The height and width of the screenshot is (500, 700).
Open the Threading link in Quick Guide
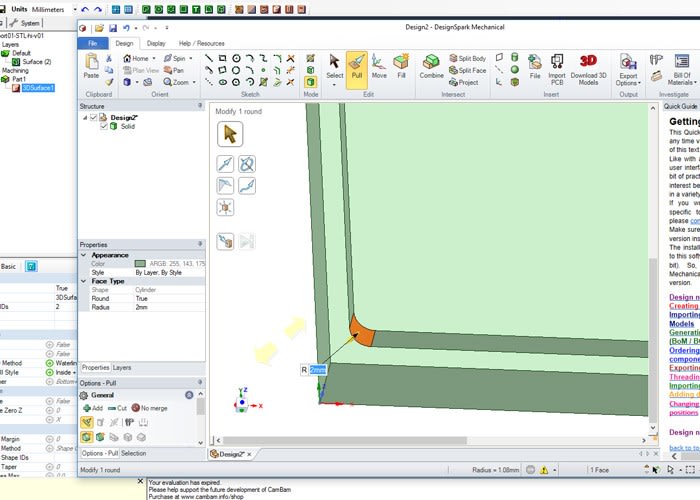(684, 377)
